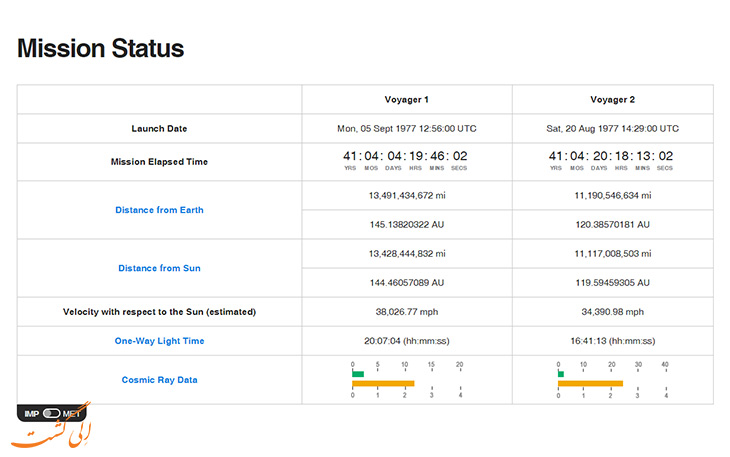
Task: Open the Cosmic Ray Data link
Action: [159, 380]
